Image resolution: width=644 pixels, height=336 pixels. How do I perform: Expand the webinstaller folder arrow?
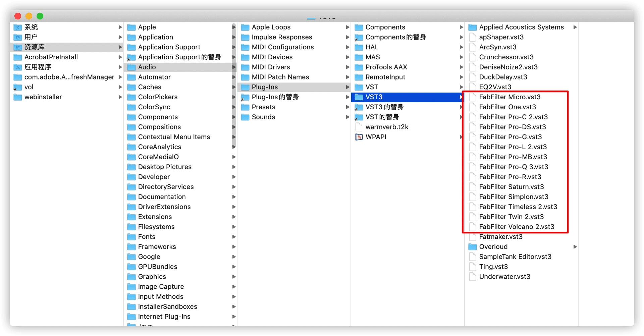click(x=120, y=97)
